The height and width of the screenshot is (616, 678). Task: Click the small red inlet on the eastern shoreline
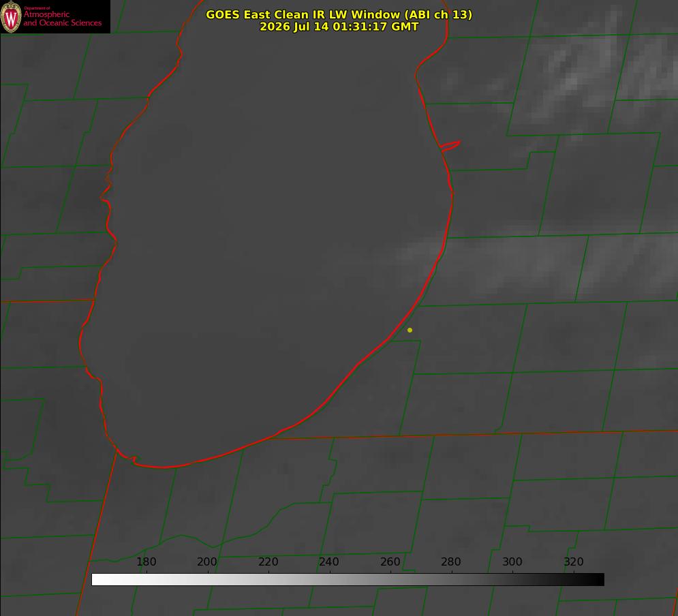450,146
